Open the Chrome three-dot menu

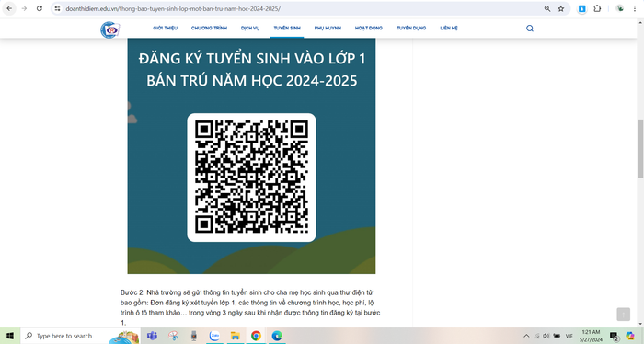635,8
